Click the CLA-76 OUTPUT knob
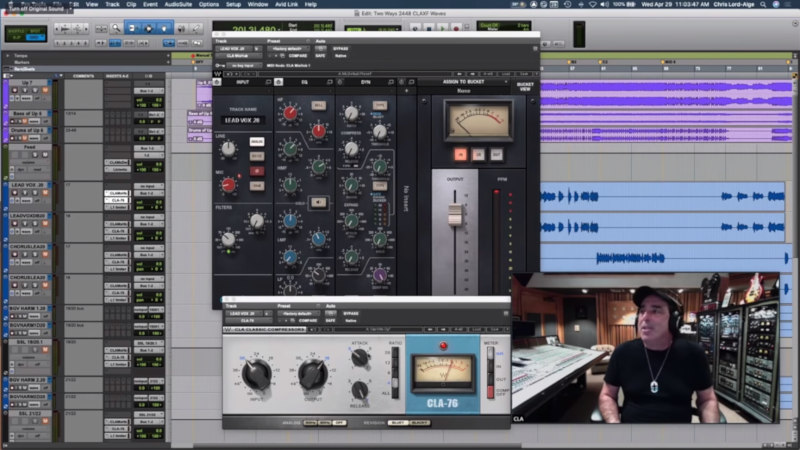800x450 pixels. point(312,374)
